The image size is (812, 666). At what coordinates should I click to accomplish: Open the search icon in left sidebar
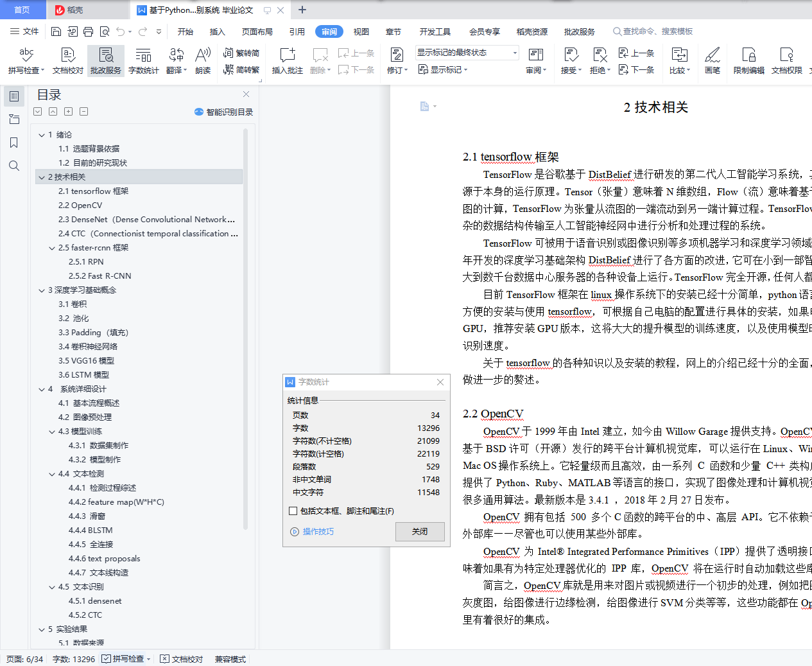(14, 166)
